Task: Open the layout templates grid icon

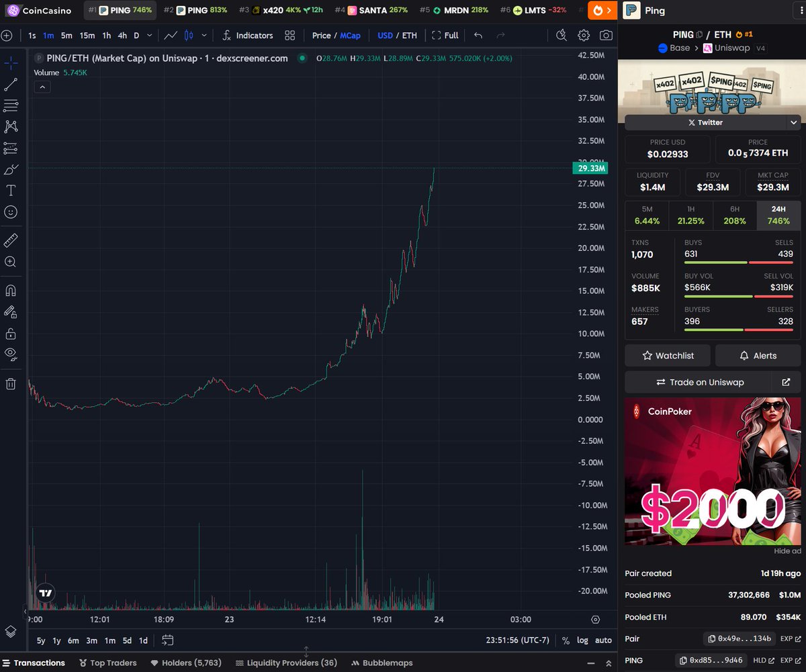Action: click(289, 35)
